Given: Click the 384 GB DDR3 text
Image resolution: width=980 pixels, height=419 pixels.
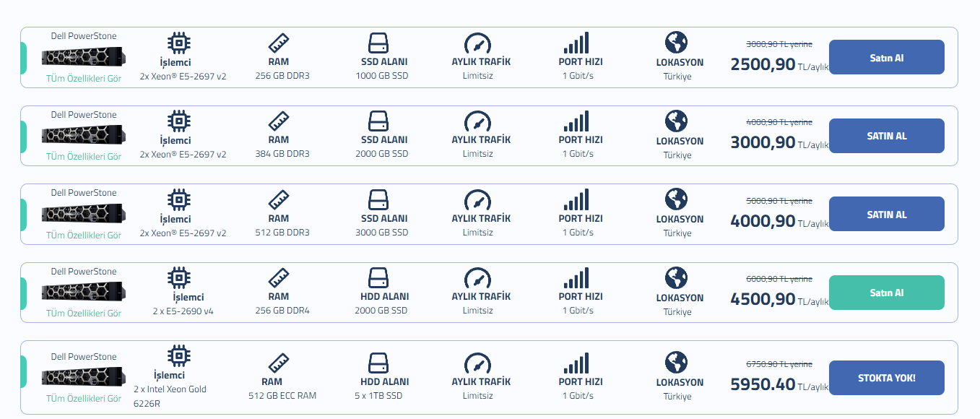Looking at the screenshot, I should click(282, 154).
